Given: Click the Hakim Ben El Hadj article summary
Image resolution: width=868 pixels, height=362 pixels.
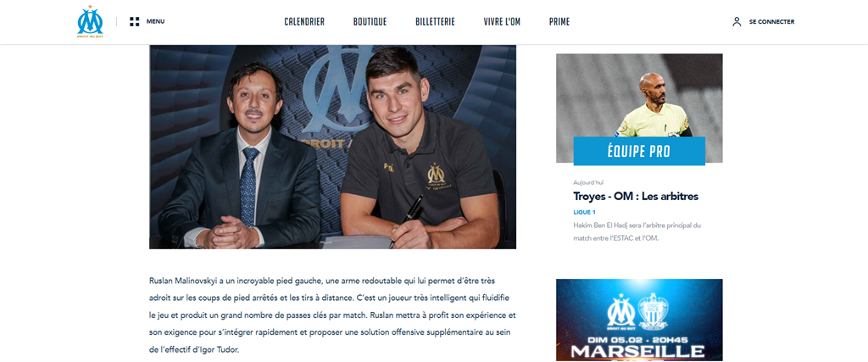Looking at the screenshot, I should [637, 232].
